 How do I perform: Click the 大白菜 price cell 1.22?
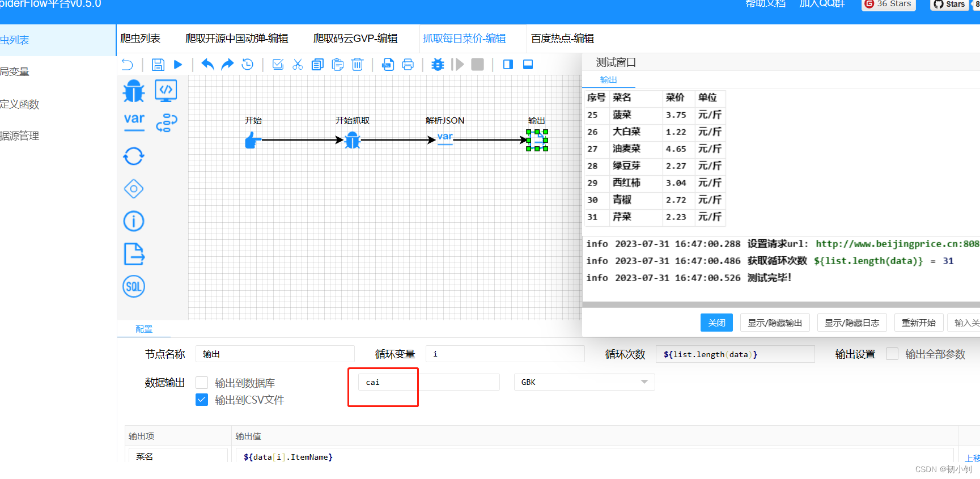click(x=678, y=132)
